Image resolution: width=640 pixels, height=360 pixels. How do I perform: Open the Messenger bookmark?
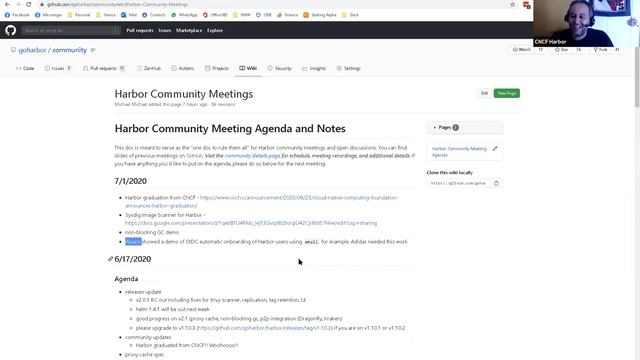point(49,15)
